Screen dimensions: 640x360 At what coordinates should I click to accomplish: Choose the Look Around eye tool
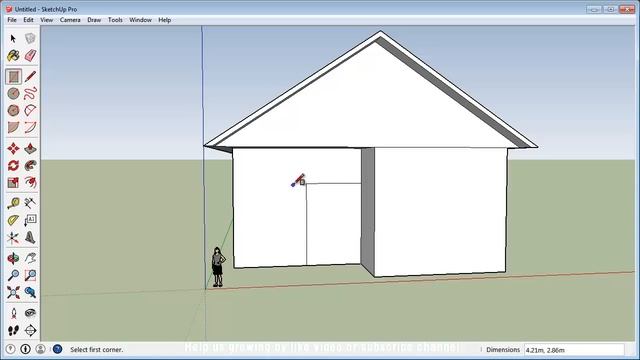point(30,313)
